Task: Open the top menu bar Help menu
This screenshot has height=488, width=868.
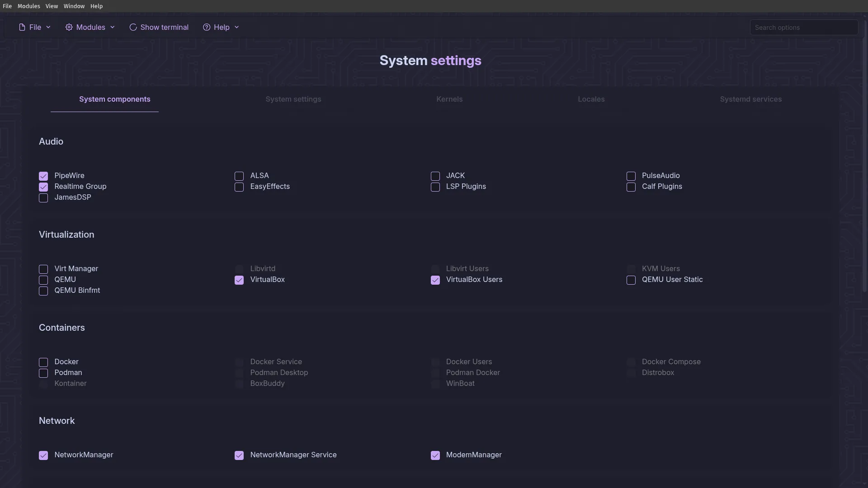Action: [96, 6]
